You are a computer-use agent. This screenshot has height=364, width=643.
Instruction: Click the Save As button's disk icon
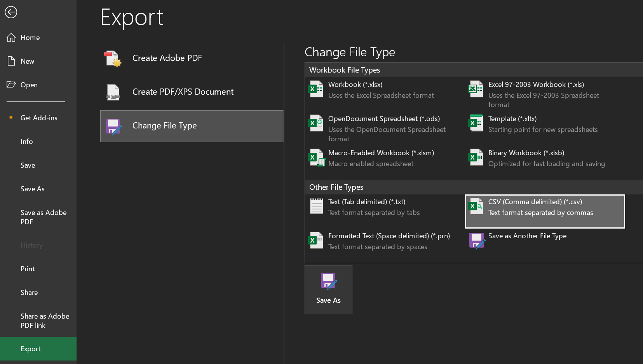click(x=329, y=281)
